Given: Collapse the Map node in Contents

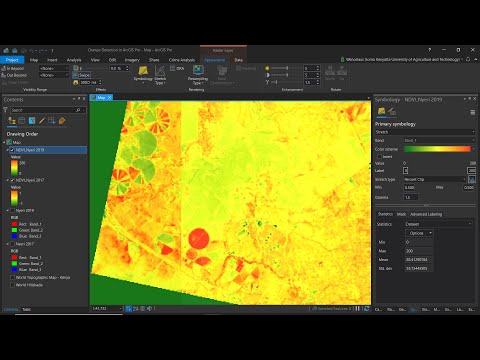Looking at the screenshot, I should click(5, 142).
